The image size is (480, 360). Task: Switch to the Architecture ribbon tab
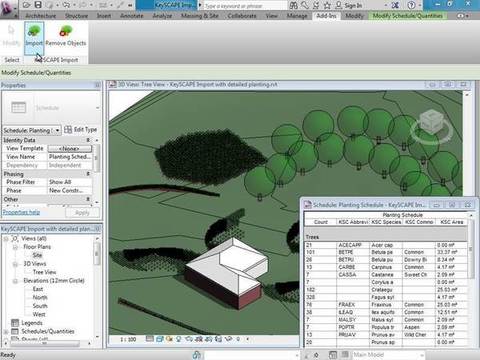pos(41,16)
